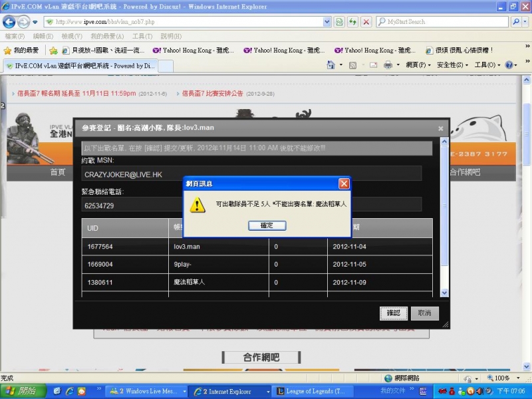Viewport: 532px width, 399px height.
Task: Open the 貝獎放~國戰 favorites bar link
Action: tap(104, 51)
